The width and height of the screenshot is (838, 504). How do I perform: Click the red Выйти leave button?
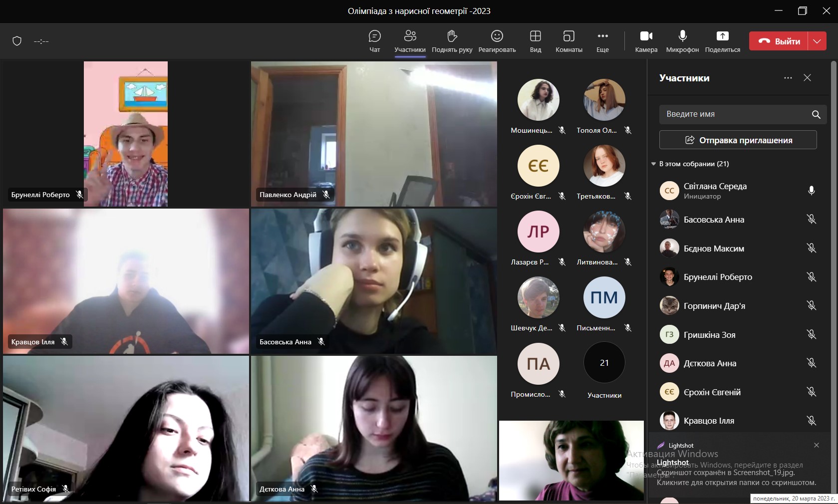(779, 41)
